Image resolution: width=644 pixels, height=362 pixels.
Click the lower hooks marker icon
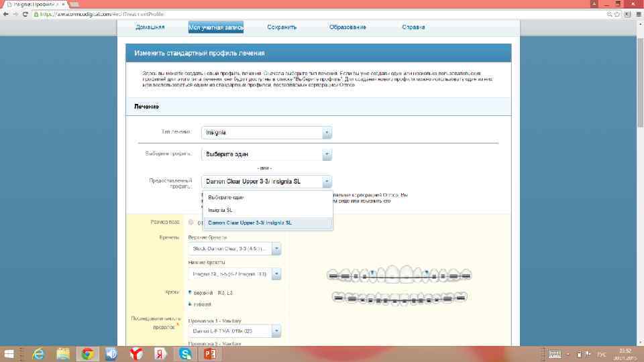pos(190,304)
